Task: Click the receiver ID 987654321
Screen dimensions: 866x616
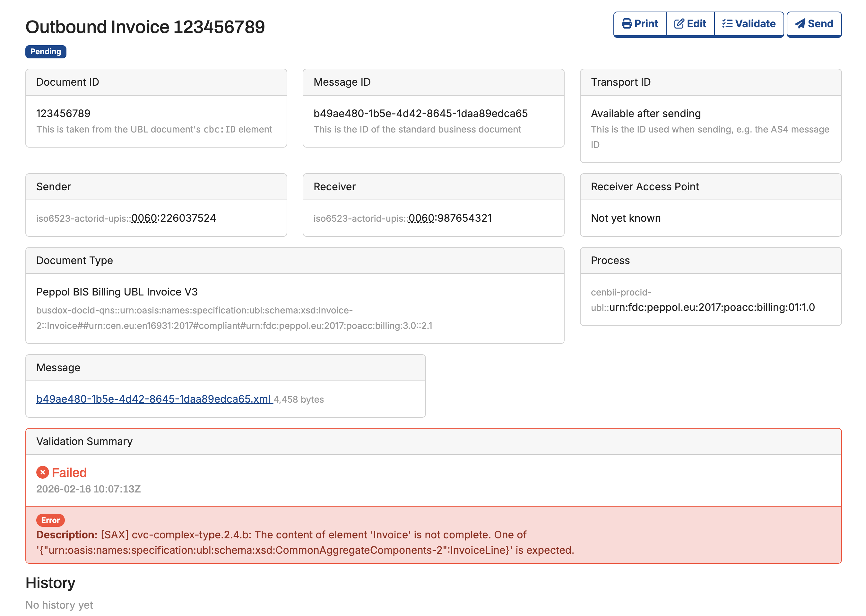Action: pos(464,218)
